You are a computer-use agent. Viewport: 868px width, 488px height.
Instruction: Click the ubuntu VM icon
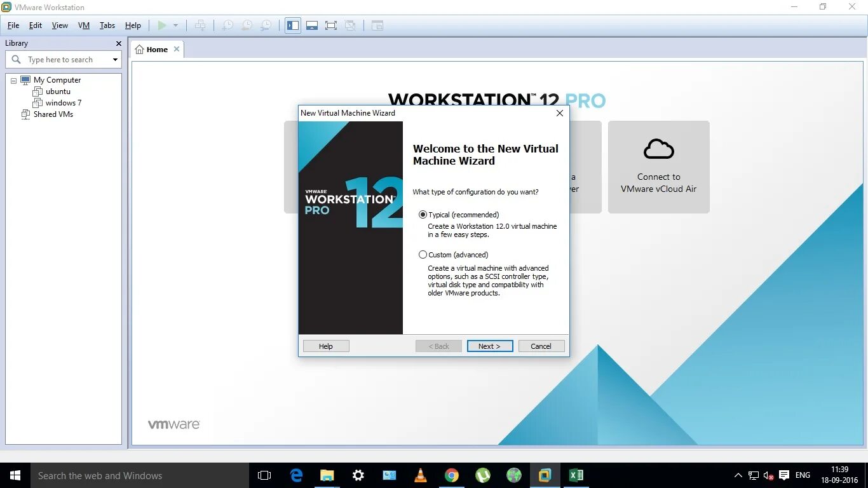37,91
